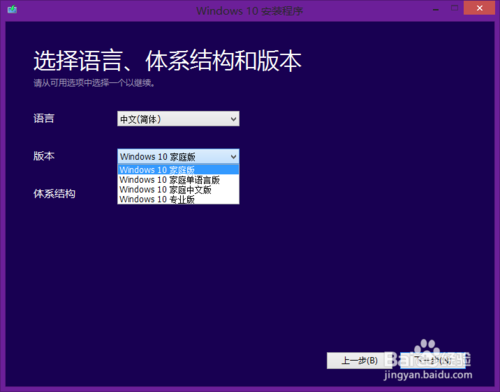500x392 pixels.
Task: Click the 语言 label
Action: coord(44,118)
